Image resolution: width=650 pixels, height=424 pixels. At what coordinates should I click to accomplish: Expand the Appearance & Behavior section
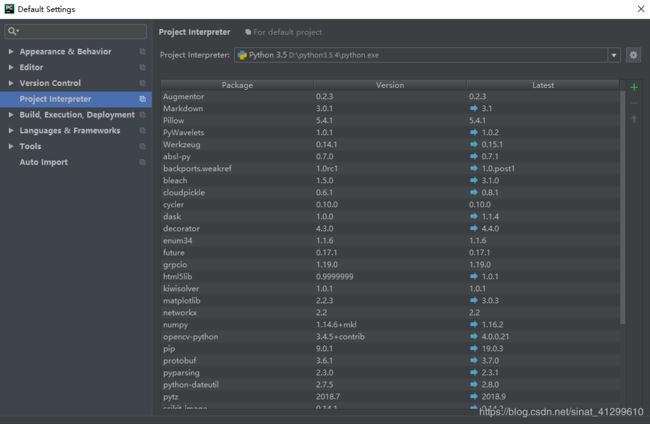coord(11,51)
